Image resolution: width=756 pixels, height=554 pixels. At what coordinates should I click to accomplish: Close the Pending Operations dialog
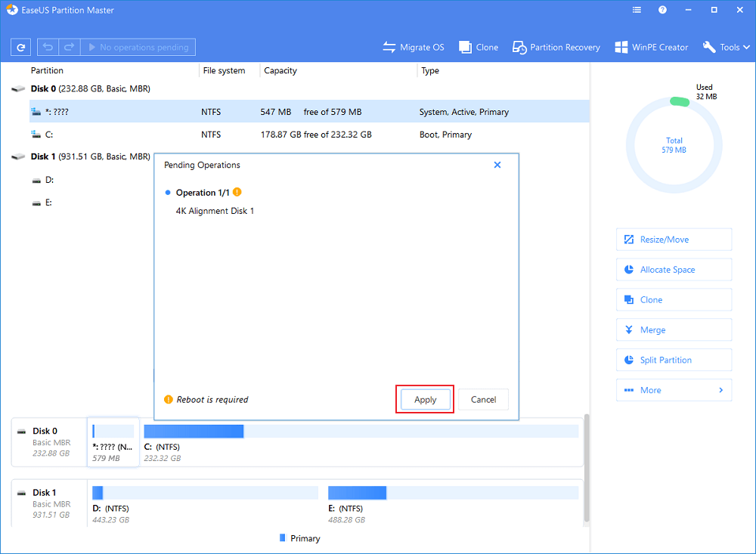[x=497, y=165]
